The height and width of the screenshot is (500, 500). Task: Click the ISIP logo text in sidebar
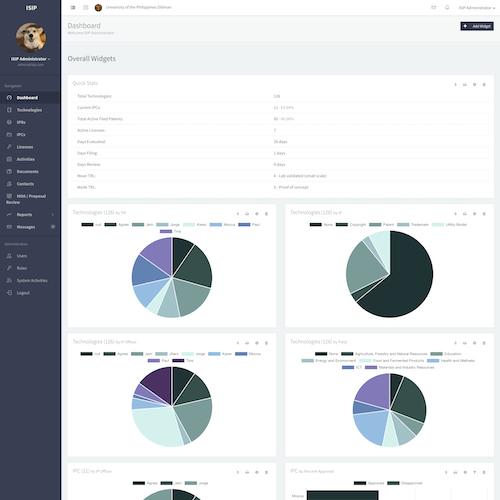tap(31, 8)
